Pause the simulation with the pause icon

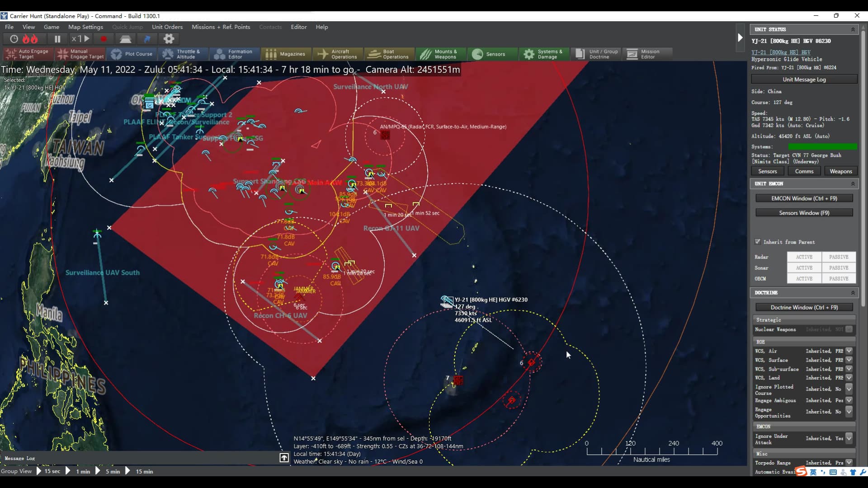57,39
